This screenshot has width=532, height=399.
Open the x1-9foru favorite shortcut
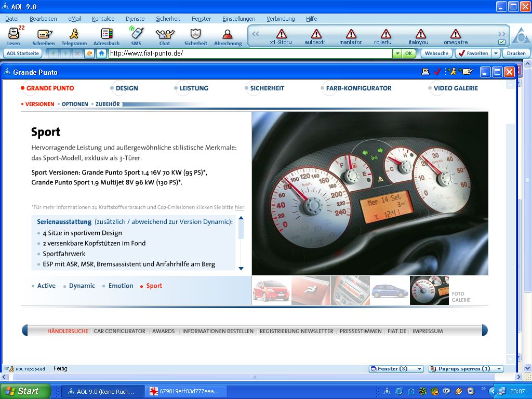(x=281, y=36)
